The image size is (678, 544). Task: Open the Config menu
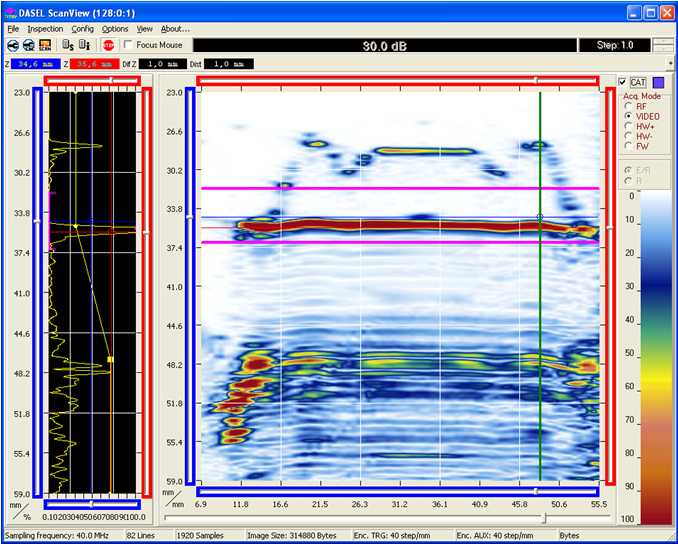click(x=83, y=29)
